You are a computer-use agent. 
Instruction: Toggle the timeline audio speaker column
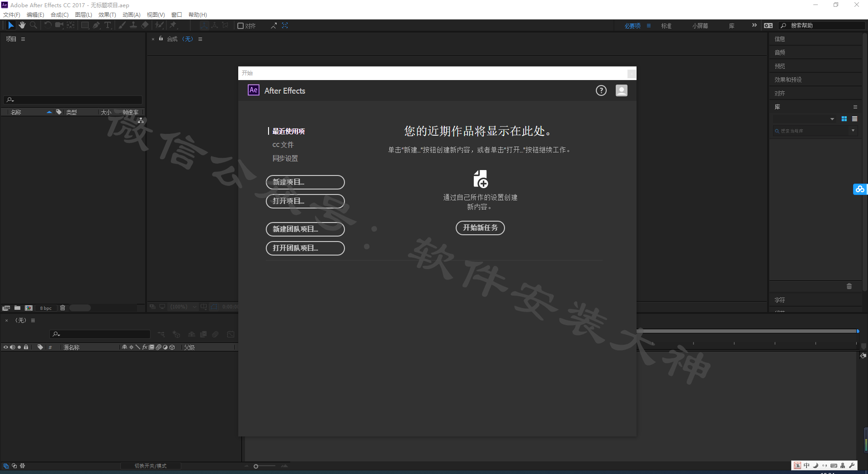click(13, 347)
